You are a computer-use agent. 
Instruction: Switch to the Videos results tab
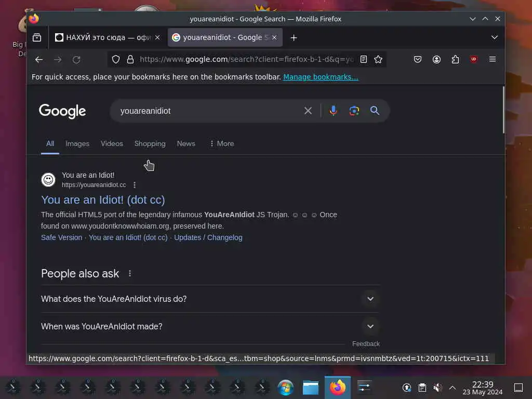[x=112, y=143]
